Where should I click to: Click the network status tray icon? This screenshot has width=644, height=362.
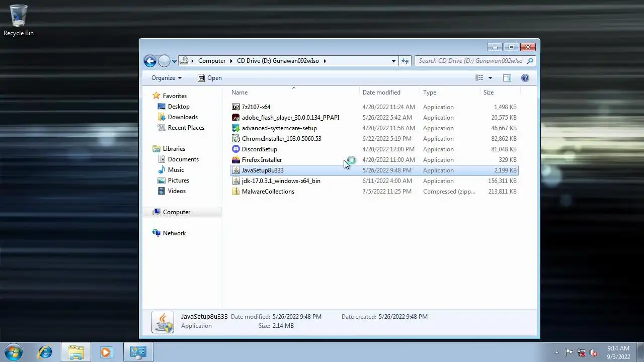581,352
